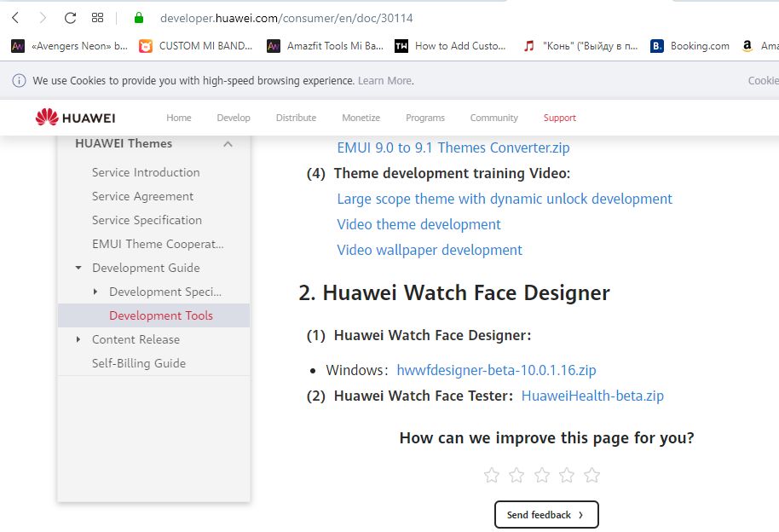779x532 pixels.
Task: Reload the page with the refresh icon
Action: tap(70, 18)
